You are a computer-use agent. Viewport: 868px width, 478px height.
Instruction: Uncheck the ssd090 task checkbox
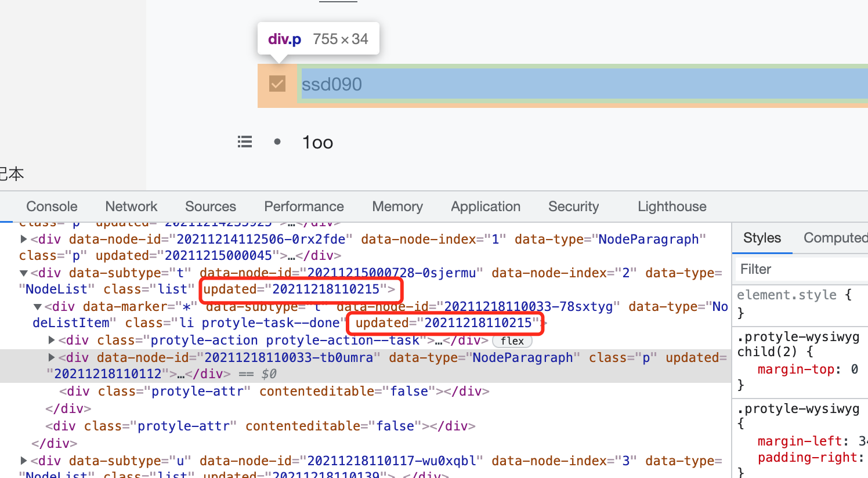coord(277,84)
